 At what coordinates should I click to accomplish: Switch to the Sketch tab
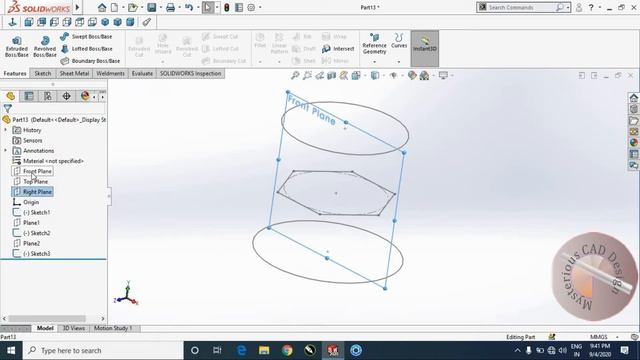click(43, 73)
